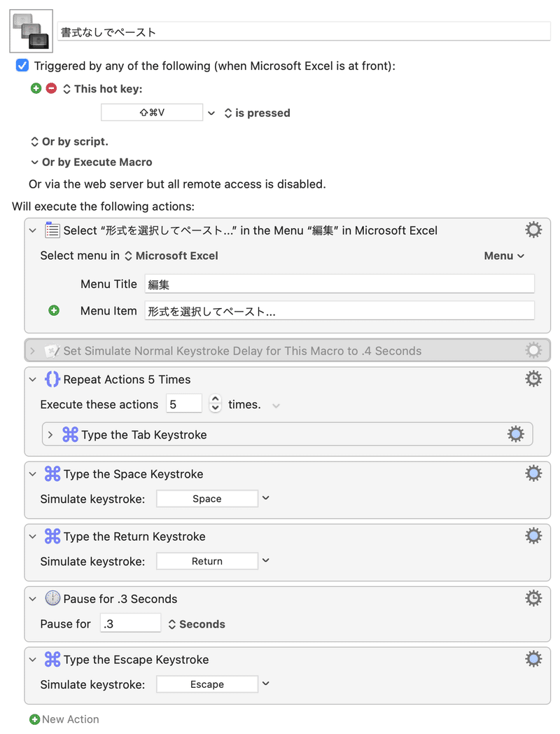560x734 pixels.
Task: Open the Menu popup in Select menu action
Action: coord(504,256)
